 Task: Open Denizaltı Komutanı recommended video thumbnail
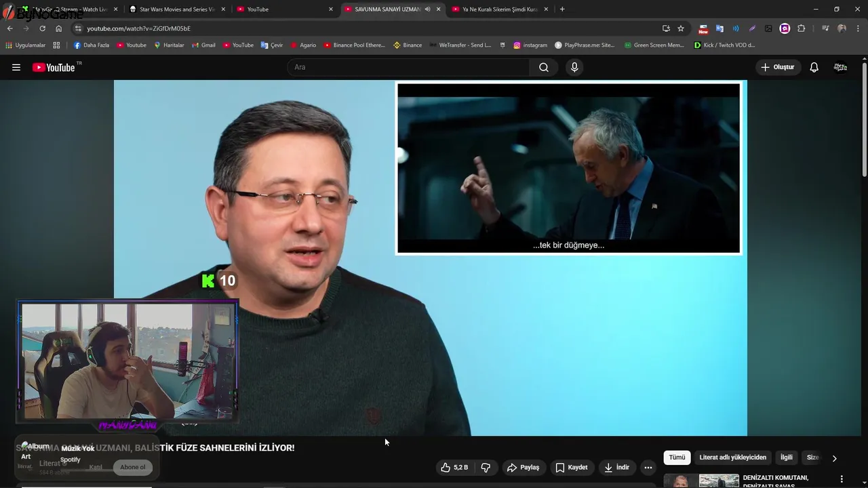(x=702, y=481)
